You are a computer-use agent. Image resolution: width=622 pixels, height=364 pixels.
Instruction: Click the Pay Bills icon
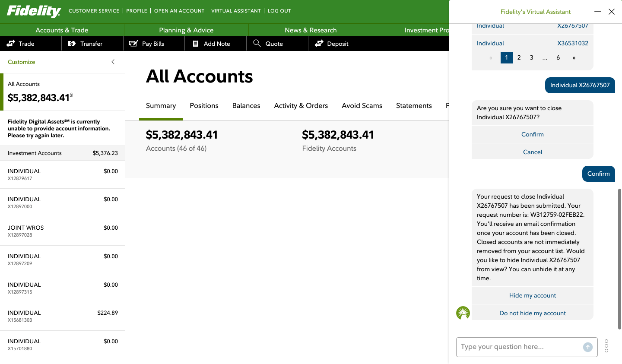[134, 44]
